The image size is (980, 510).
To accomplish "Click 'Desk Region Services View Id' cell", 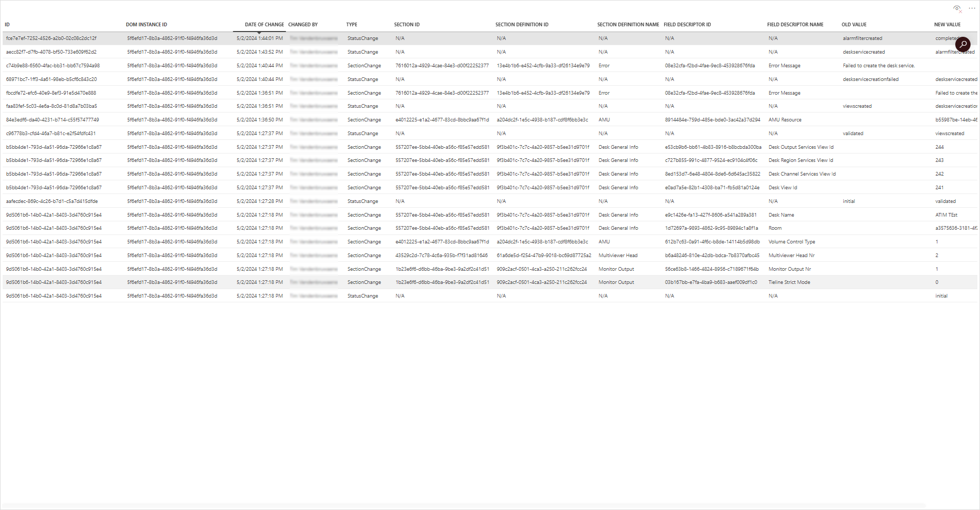I will point(801,160).
